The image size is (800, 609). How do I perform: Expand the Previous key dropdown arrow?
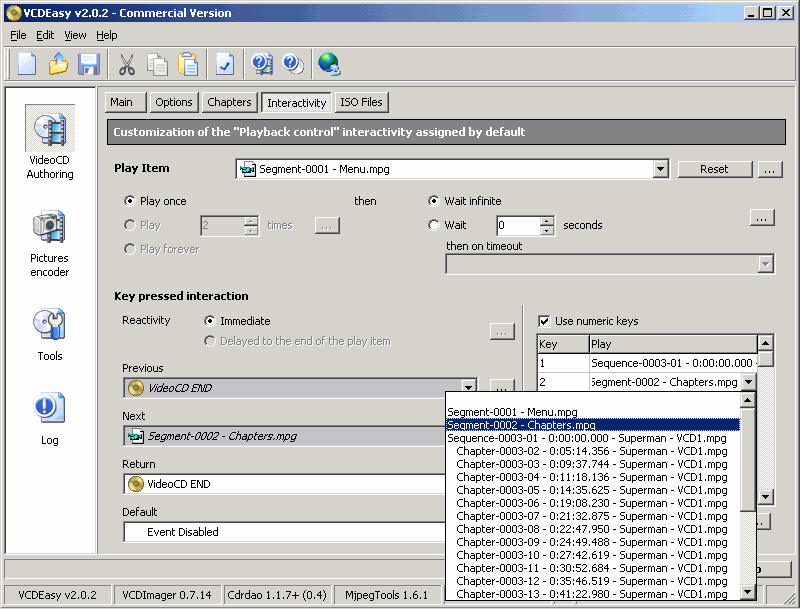click(x=468, y=387)
